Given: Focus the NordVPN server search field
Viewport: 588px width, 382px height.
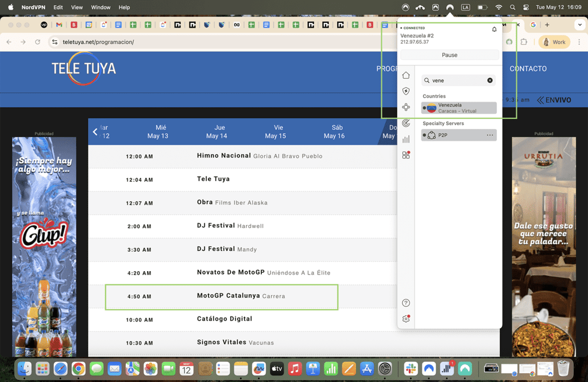Looking at the screenshot, I should (458, 80).
